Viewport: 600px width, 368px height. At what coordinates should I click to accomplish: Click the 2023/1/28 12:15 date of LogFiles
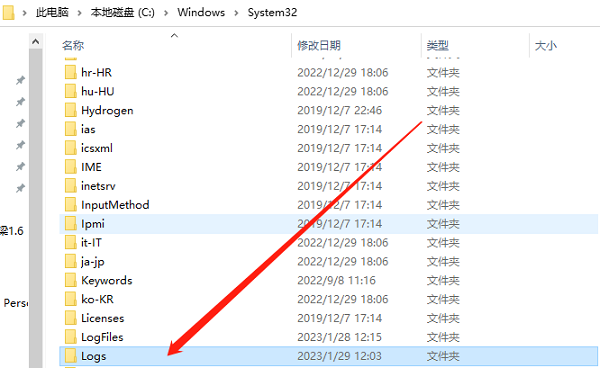click(x=339, y=337)
